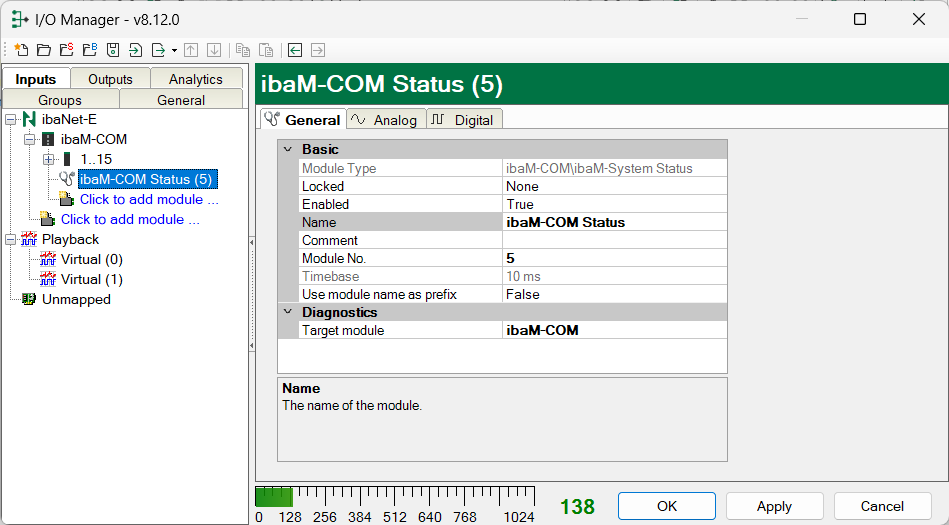
Task: Click the splitter collapse arrow upper handle
Action: pos(252,242)
